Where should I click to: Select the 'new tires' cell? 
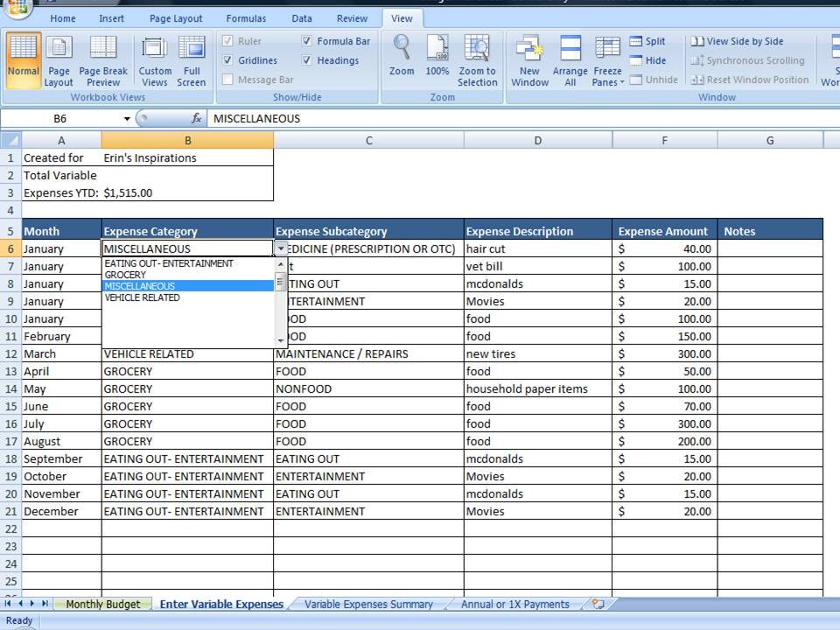tap(538, 354)
